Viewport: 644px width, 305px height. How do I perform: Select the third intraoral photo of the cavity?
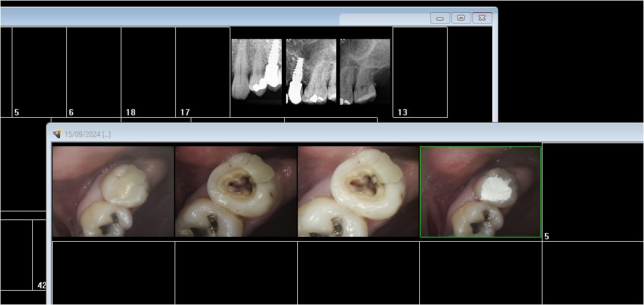pyautogui.click(x=359, y=192)
